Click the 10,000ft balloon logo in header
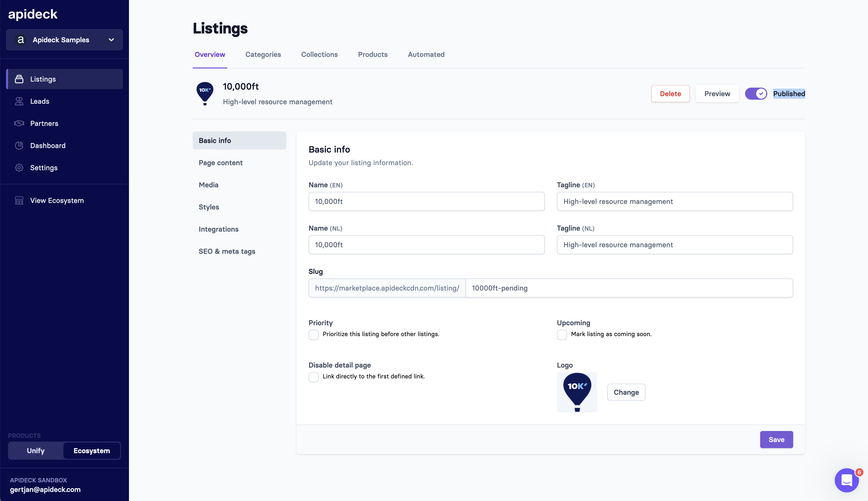Image resolution: width=868 pixels, height=501 pixels. pos(205,94)
